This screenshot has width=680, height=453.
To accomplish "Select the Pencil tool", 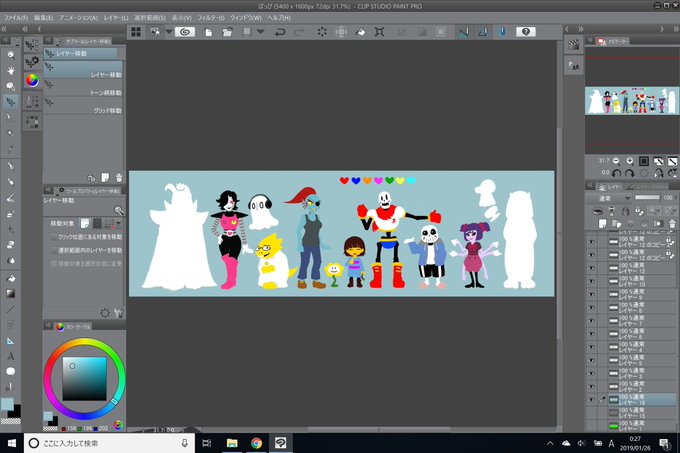I will point(10,182).
